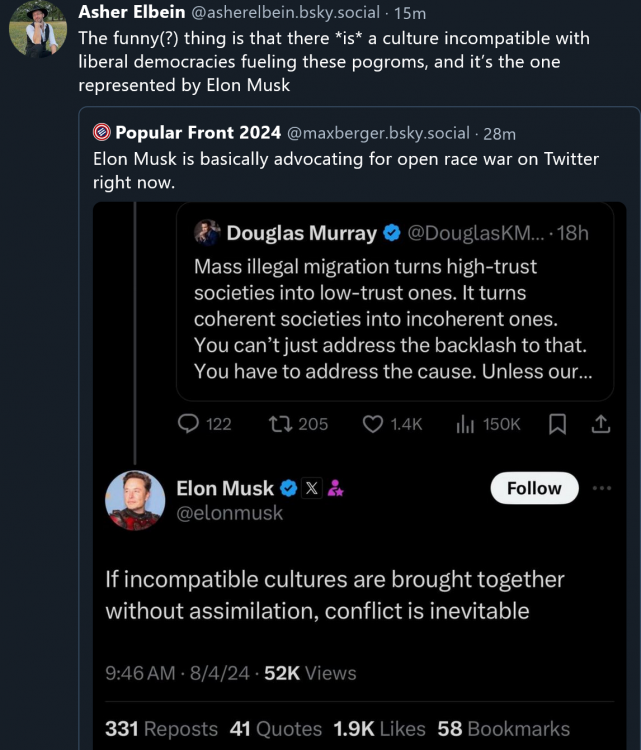Open the three-dot more options menu
This screenshot has height=750, width=641.
602,488
